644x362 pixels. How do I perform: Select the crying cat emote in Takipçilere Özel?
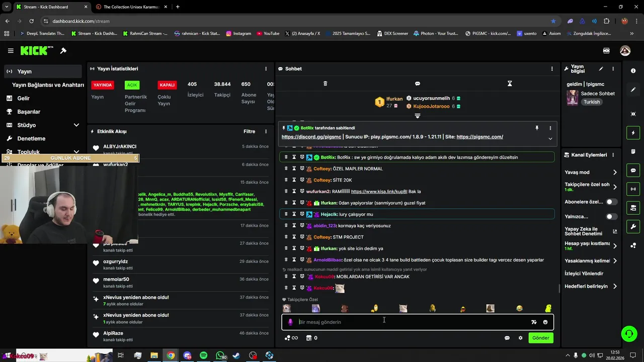tap(403, 308)
